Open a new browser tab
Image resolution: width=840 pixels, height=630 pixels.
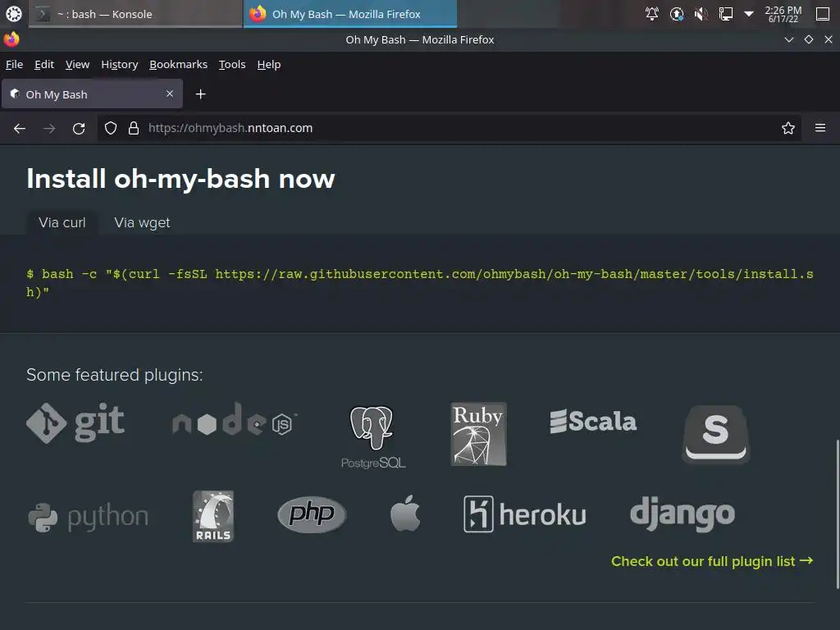coord(200,94)
